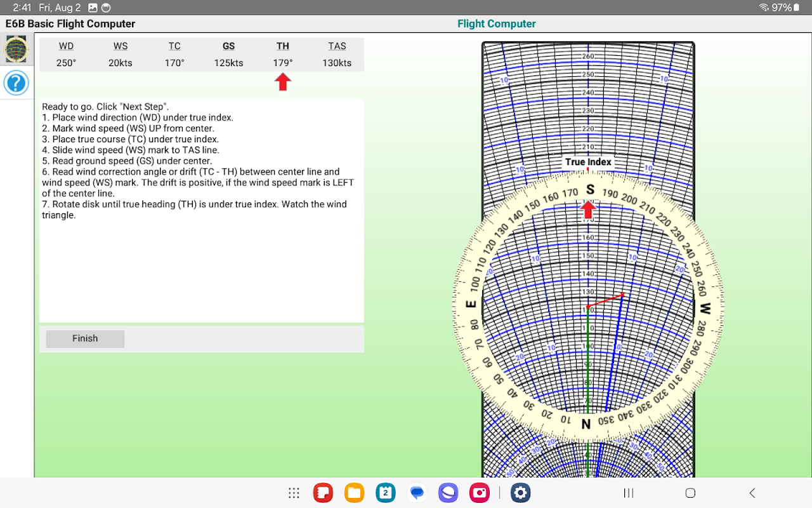Screen dimensions: 812x508
Task: Select the TC true course column
Action: coord(174,55)
